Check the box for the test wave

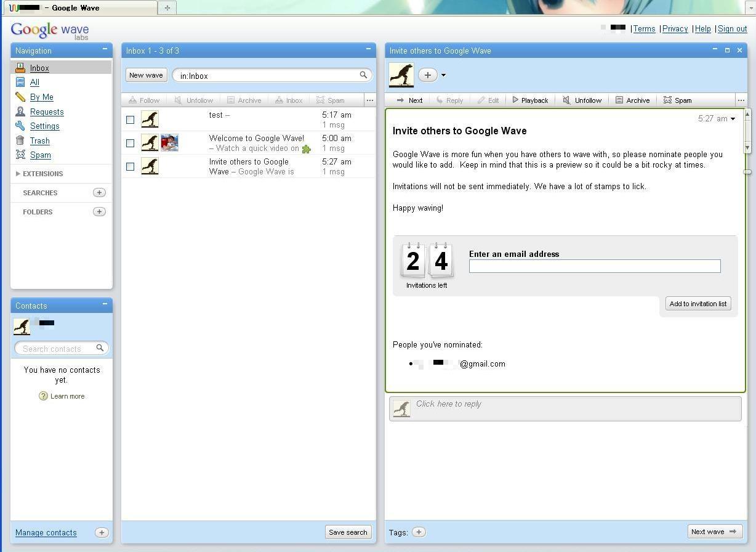(130, 120)
